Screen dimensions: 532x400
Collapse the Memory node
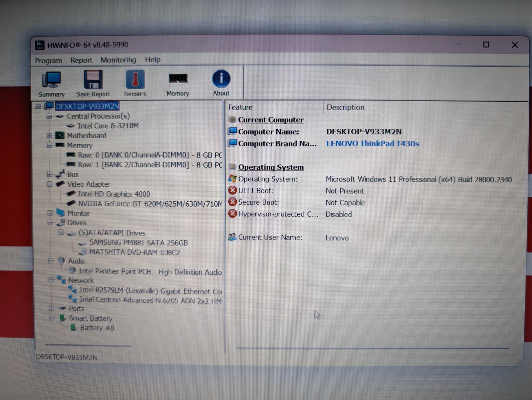pos(49,145)
